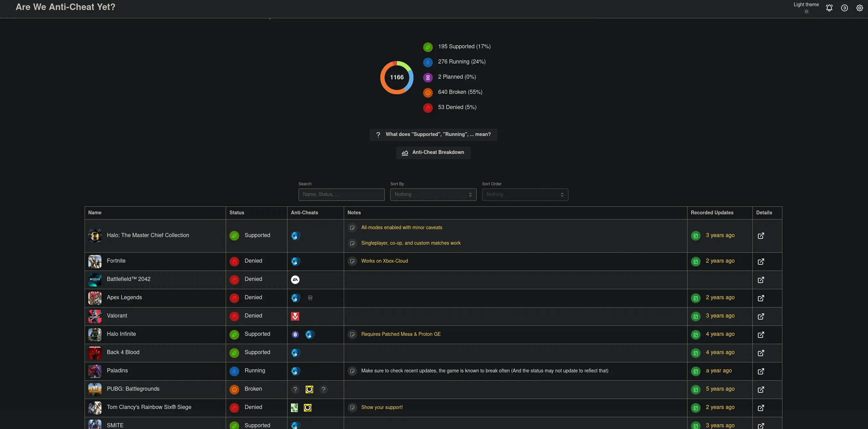This screenshot has width=868, height=429.
Task: Click the Paladins note about recent updates
Action: [485, 371]
